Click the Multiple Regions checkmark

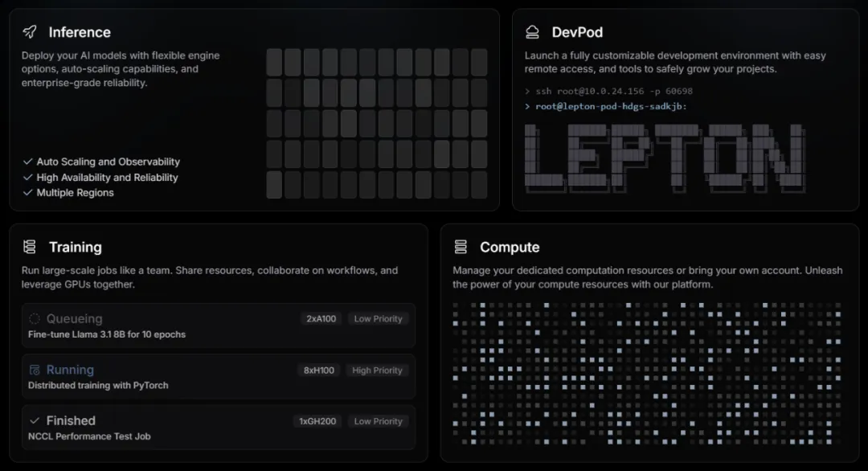click(28, 193)
